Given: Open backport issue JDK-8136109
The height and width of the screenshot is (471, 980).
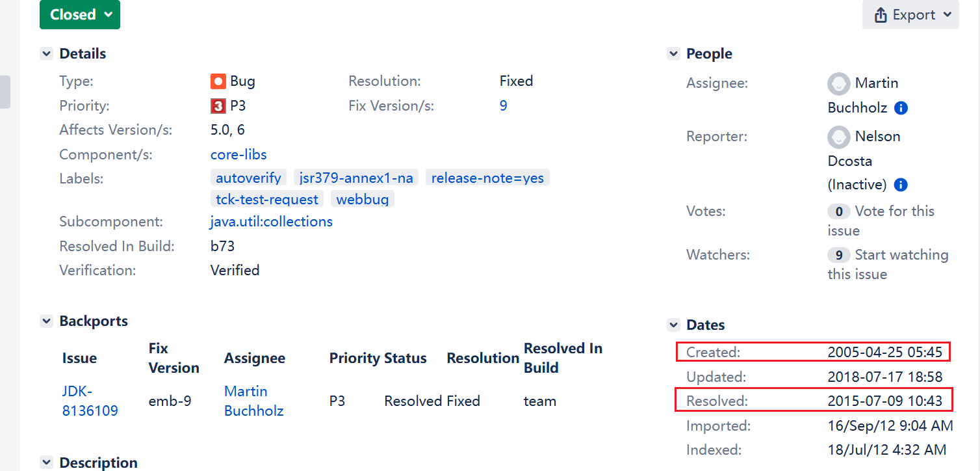Looking at the screenshot, I should click(x=90, y=401).
